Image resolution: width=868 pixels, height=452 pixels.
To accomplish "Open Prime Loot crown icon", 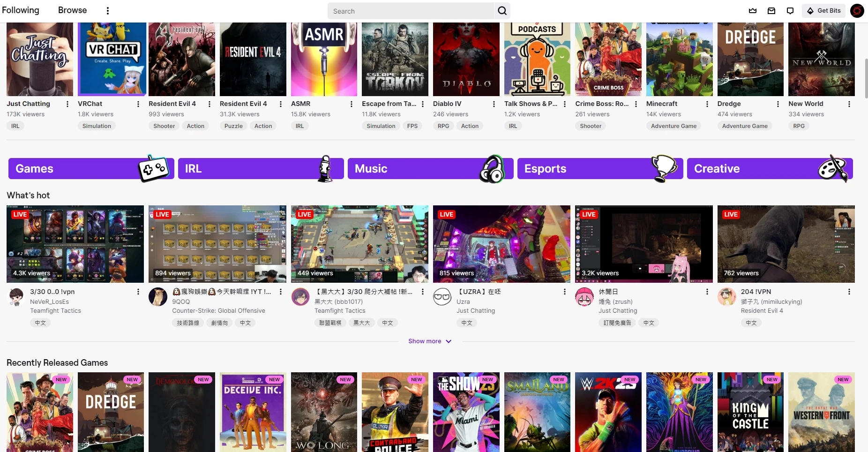I will point(753,11).
